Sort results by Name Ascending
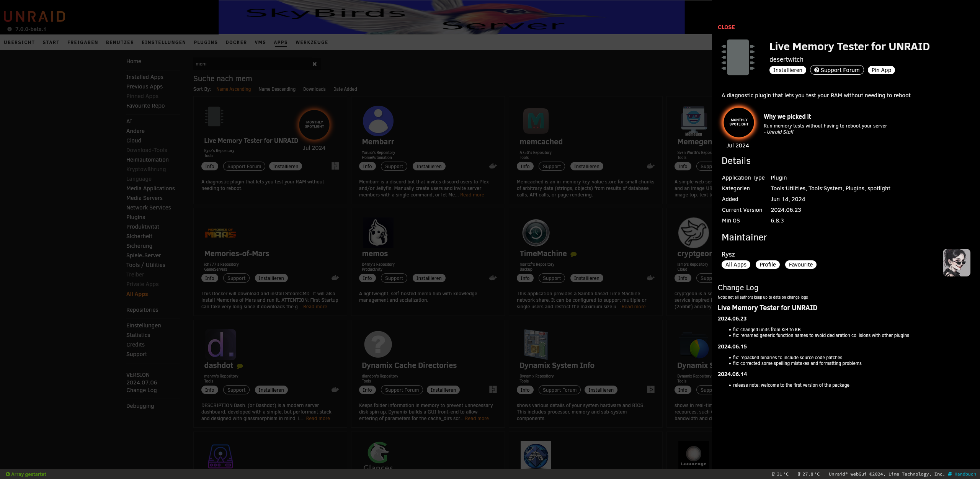 tap(234, 89)
